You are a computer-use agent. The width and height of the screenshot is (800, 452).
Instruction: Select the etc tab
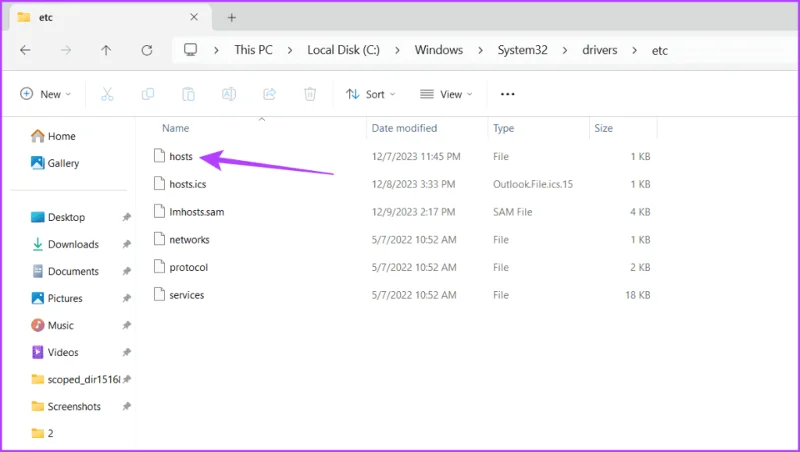(108, 17)
